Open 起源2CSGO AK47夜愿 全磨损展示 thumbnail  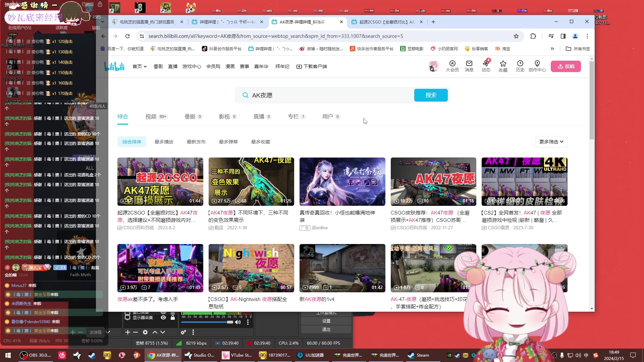tap(160, 182)
